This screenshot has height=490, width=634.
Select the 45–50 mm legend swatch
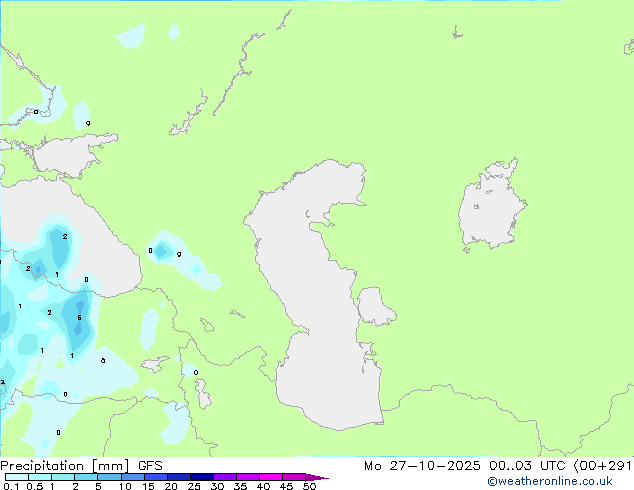click(x=294, y=477)
